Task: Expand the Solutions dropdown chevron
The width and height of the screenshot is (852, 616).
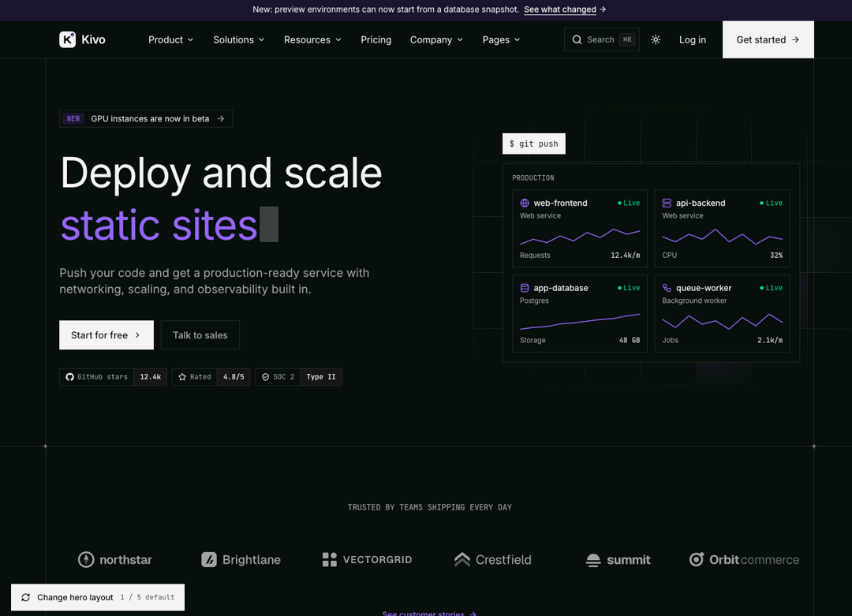Action: tap(261, 39)
